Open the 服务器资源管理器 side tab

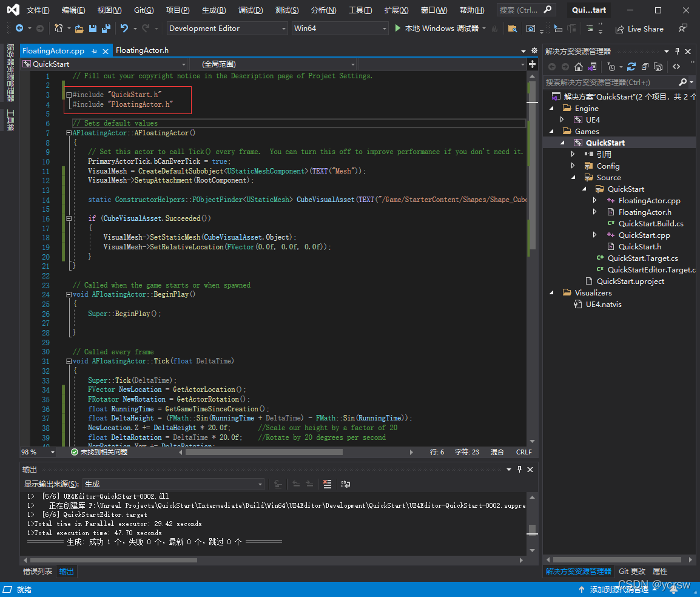[x=10, y=73]
